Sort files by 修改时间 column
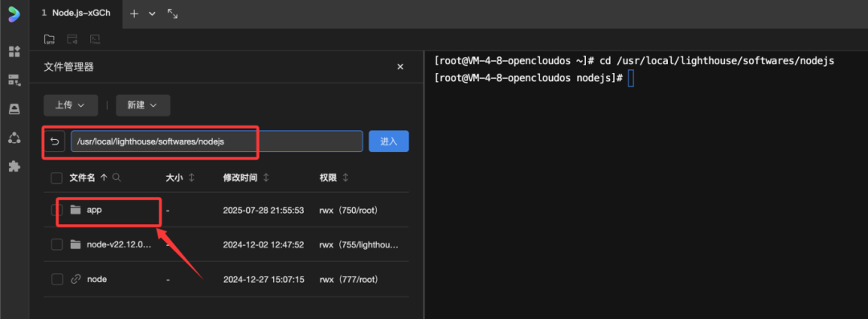The width and height of the screenshot is (868, 319). [266, 178]
